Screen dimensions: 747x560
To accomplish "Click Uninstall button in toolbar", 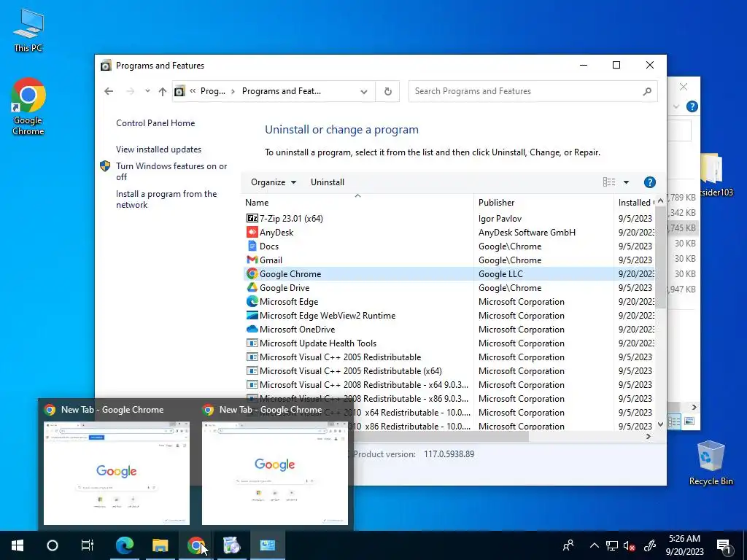I will (328, 182).
